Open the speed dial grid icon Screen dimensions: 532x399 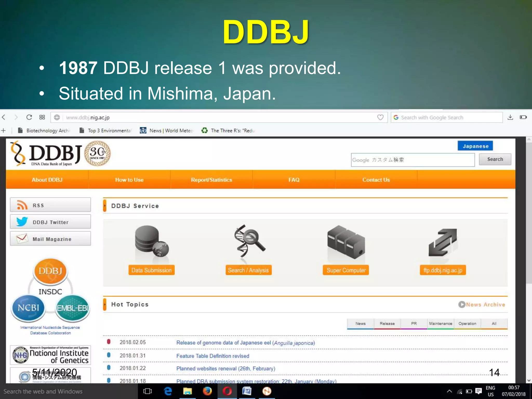[x=42, y=117]
